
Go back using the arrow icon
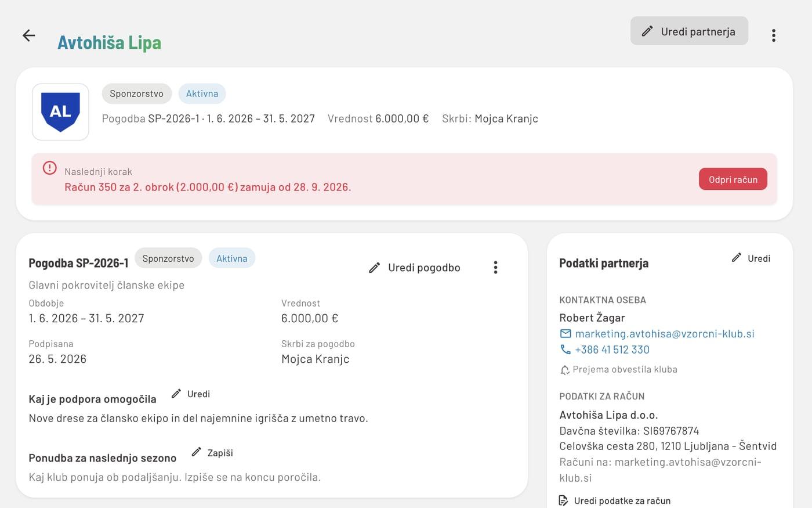(29, 35)
